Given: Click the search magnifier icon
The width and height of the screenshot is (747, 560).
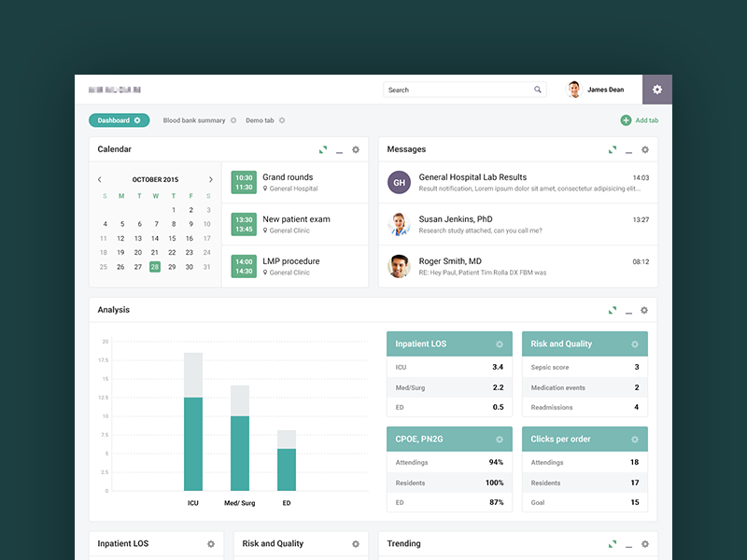Looking at the screenshot, I should pyautogui.click(x=538, y=90).
